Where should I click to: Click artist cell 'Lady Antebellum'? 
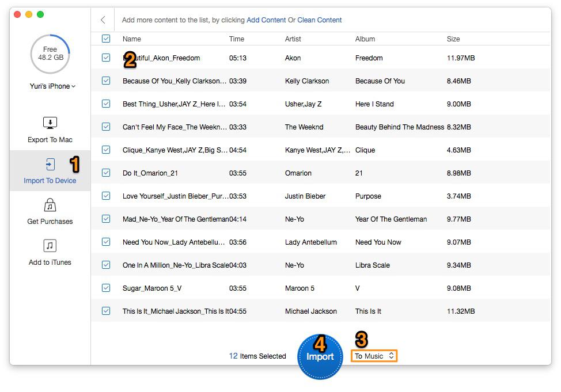(311, 242)
